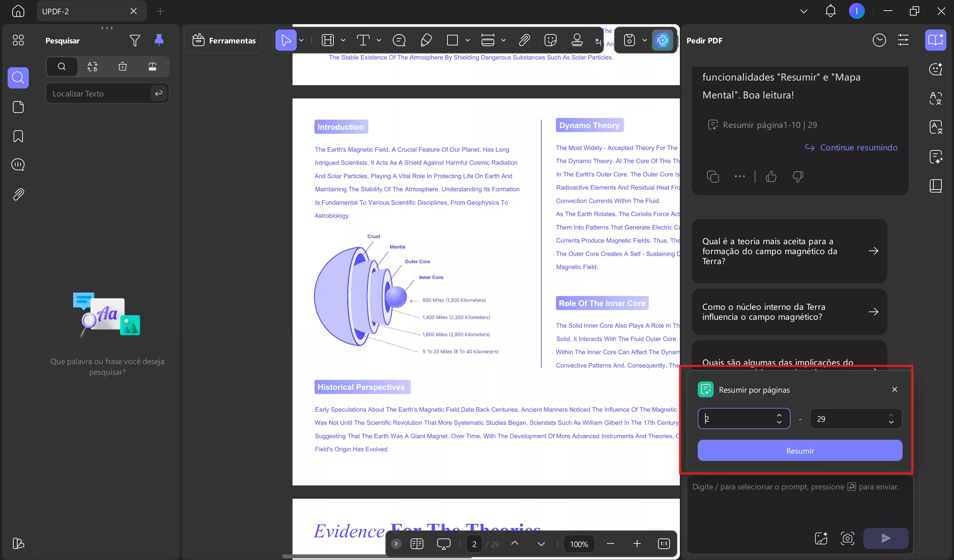This screenshot has height=560, width=954.
Task: Open the Ferramentas menu
Action: click(x=224, y=40)
